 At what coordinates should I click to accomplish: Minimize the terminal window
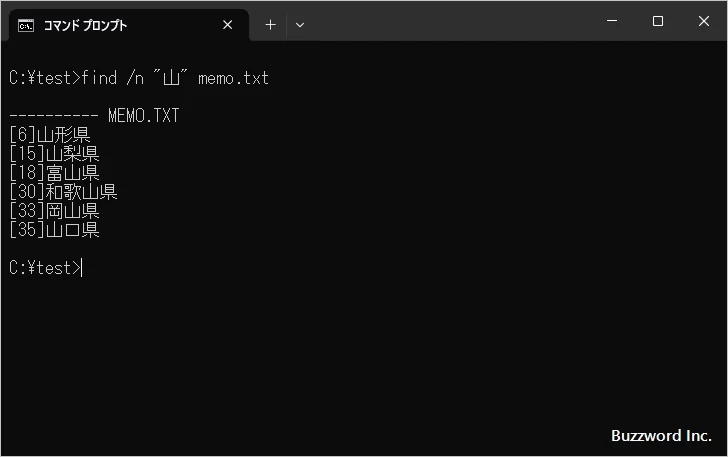[612, 21]
